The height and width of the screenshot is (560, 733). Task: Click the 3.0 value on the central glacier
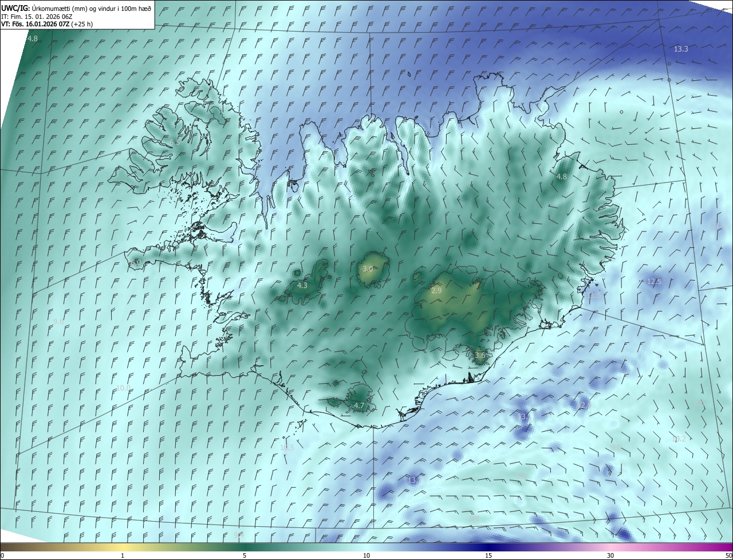pos(368,269)
